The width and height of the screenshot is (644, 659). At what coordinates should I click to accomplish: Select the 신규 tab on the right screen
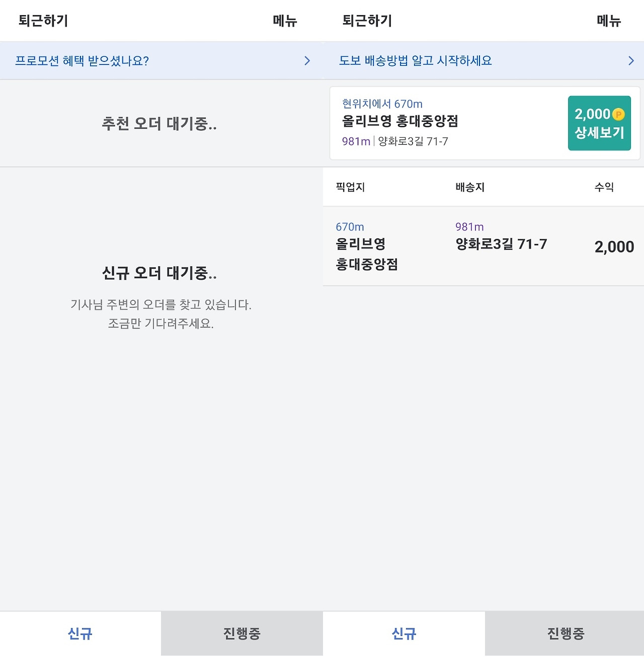404,633
